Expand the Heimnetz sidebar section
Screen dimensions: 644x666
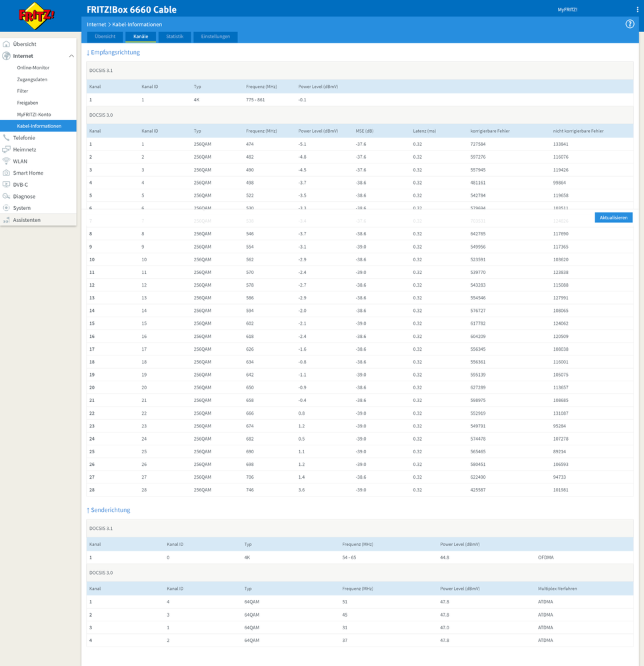25,150
